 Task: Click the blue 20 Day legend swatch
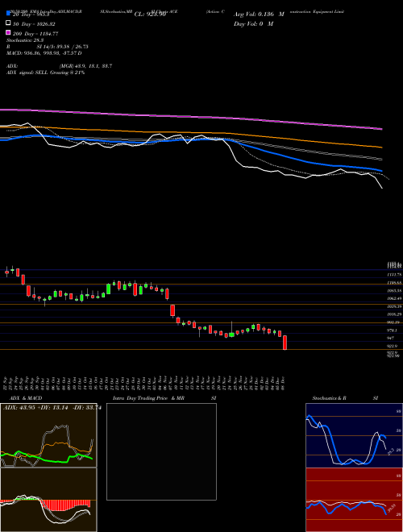click(x=8, y=14)
